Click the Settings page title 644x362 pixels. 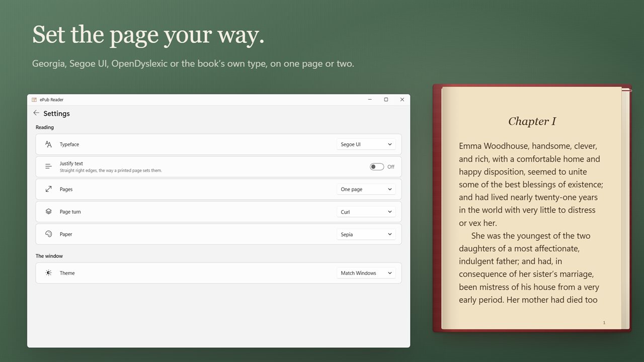[x=56, y=114]
